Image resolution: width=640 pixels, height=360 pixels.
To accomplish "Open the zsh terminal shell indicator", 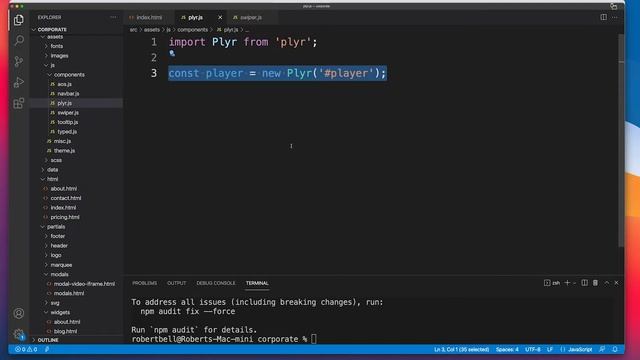I will [x=552, y=282].
